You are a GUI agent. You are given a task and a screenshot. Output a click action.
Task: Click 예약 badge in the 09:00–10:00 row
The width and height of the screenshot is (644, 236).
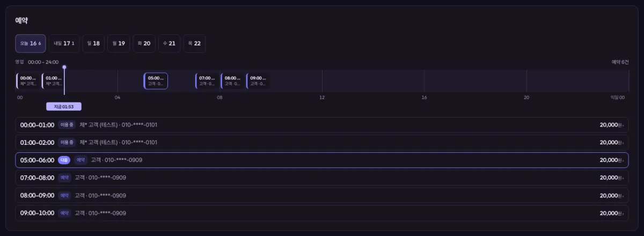click(64, 213)
